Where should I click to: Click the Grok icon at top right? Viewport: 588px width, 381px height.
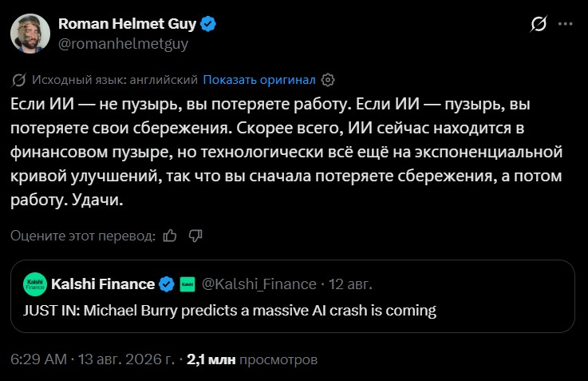coord(539,24)
